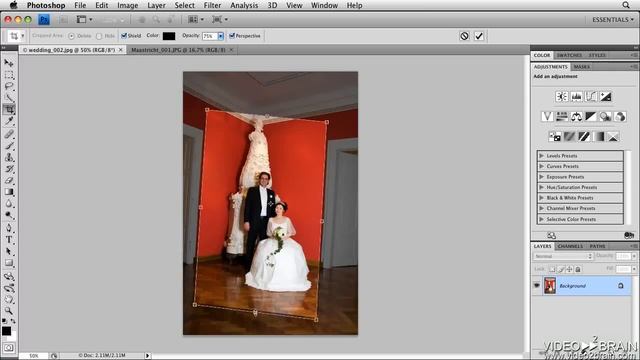Open the layer blend mode dropdown

coord(563,256)
